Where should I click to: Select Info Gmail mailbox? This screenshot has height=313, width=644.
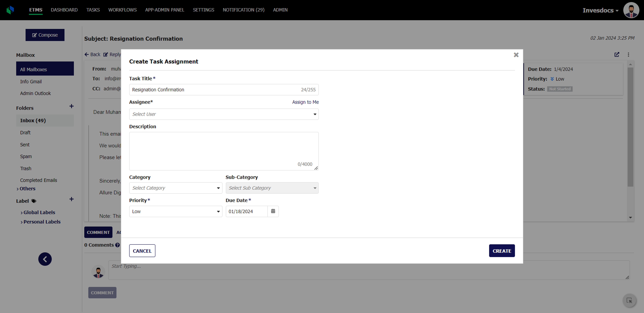31,82
